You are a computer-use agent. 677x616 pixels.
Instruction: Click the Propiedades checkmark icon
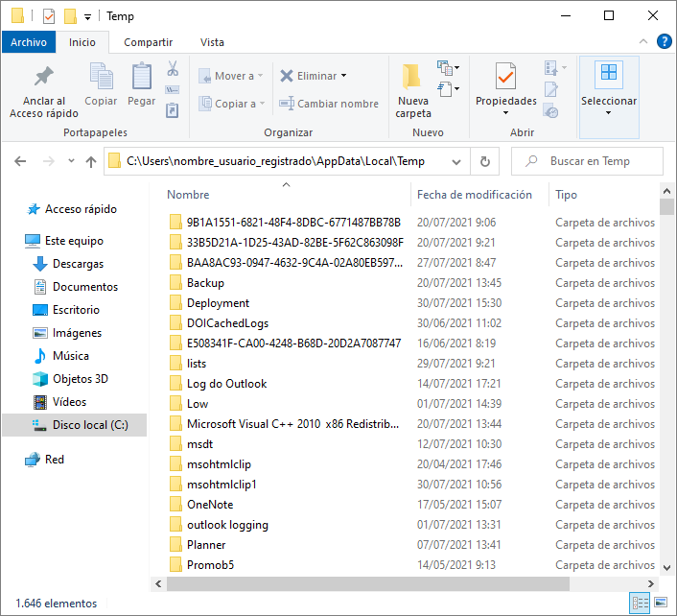(x=505, y=77)
